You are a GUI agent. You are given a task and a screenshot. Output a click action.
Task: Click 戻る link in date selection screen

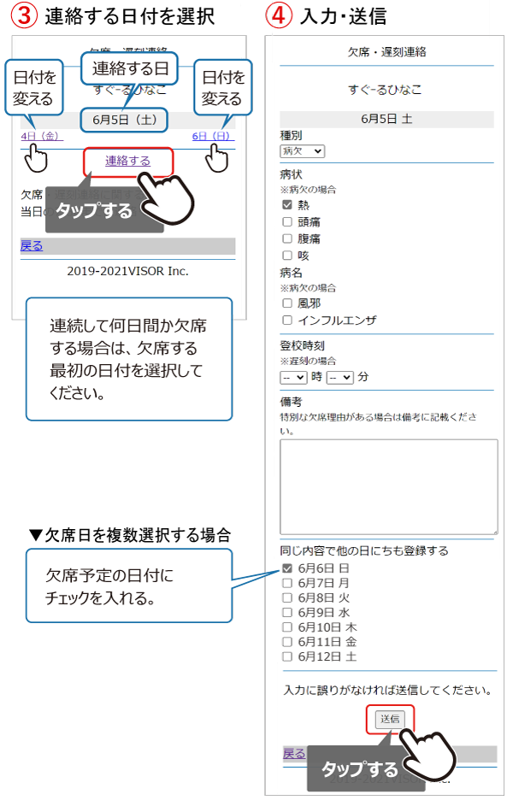(x=32, y=246)
